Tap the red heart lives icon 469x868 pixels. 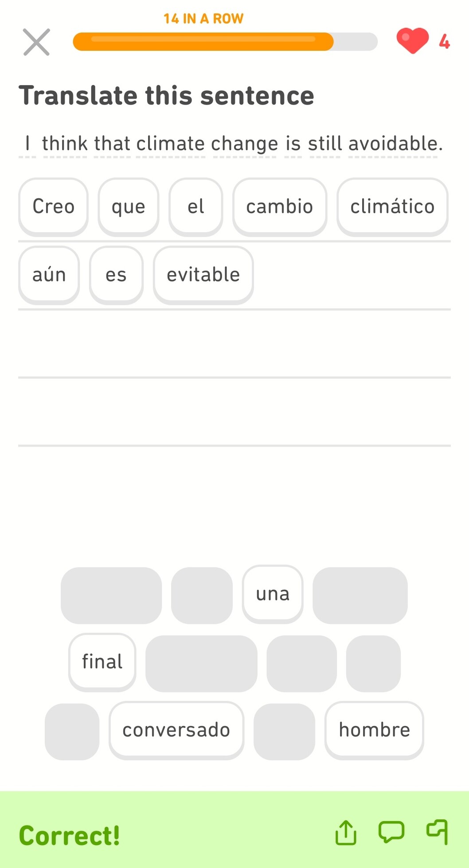point(412,40)
